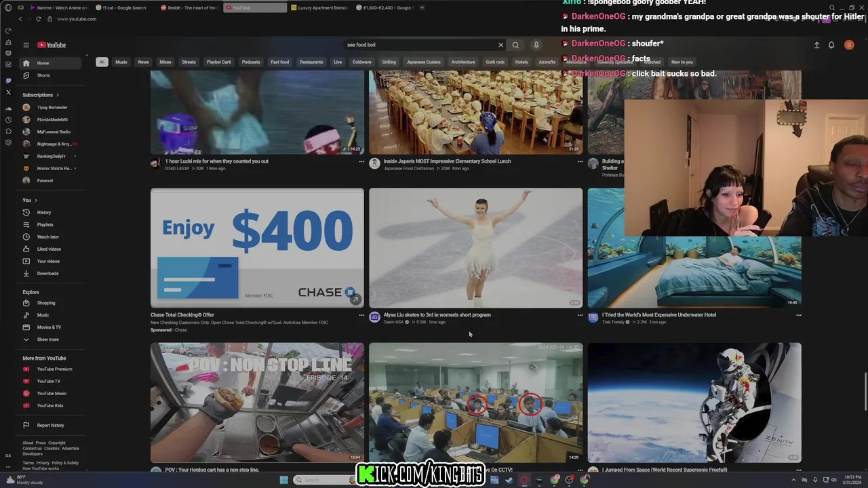Open Horror Shorts subscription channel
The width and height of the screenshot is (868, 488).
point(51,169)
